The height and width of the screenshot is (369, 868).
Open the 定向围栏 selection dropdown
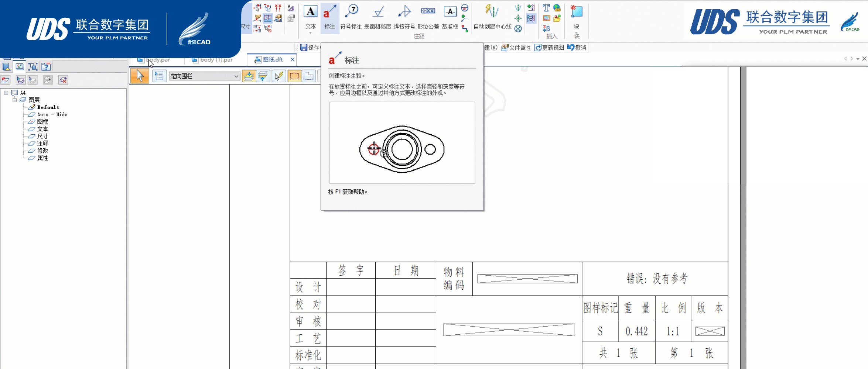click(204, 76)
